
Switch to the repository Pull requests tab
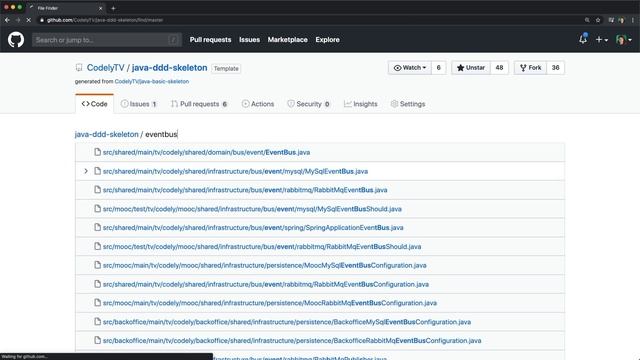click(x=199, y=104)
